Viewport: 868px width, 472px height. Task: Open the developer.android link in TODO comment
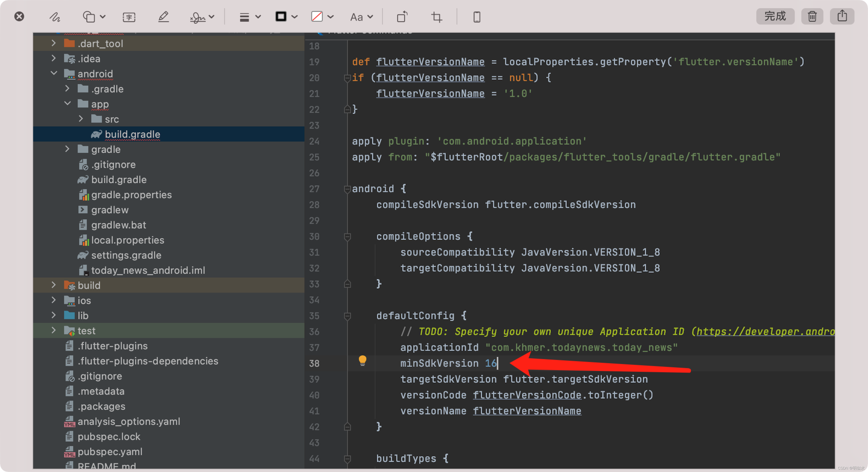(x=766, y=332)
